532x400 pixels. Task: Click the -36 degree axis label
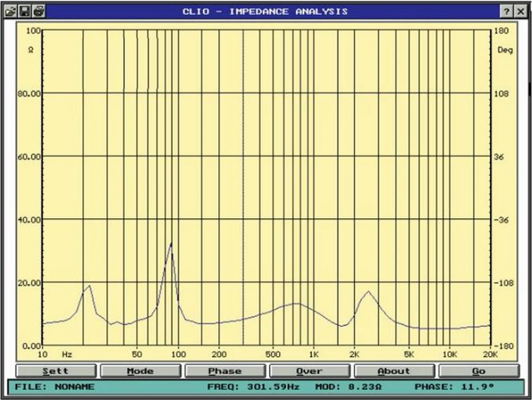pos(501,220)
